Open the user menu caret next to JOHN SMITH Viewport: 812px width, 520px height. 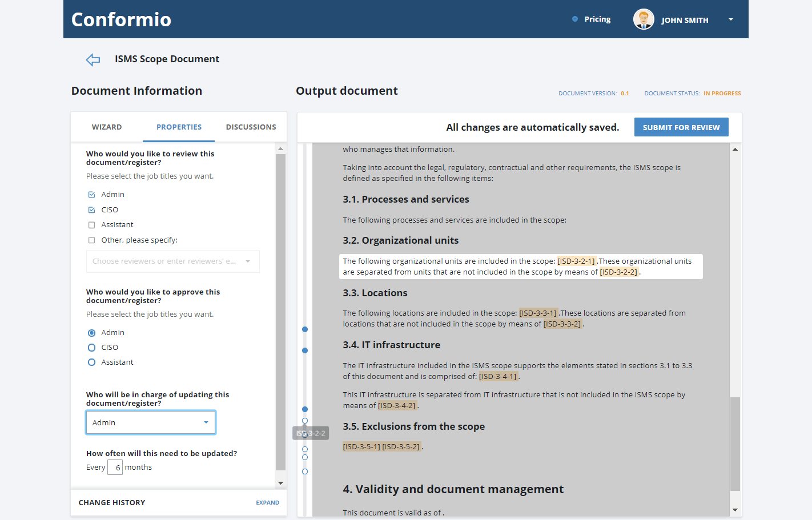coord(730,19)
